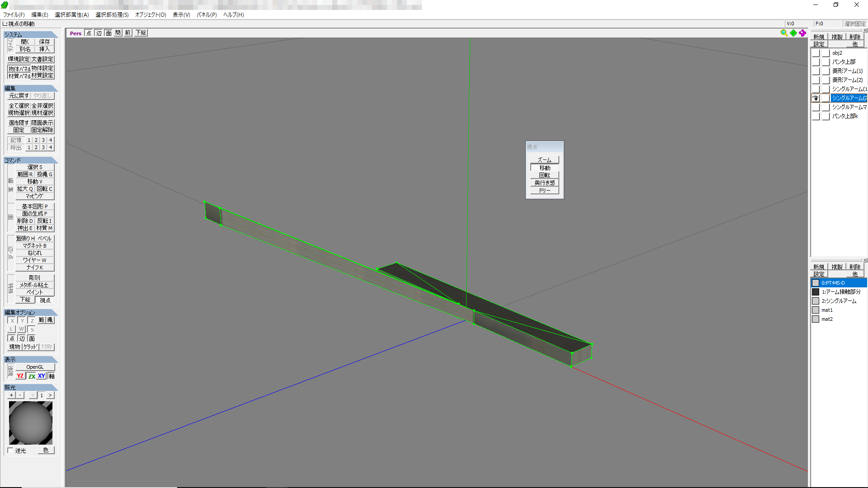This screenshot has height=488, width=868.
Task: Select the 基本図形 P primitive command
Action: pos(35,206)
